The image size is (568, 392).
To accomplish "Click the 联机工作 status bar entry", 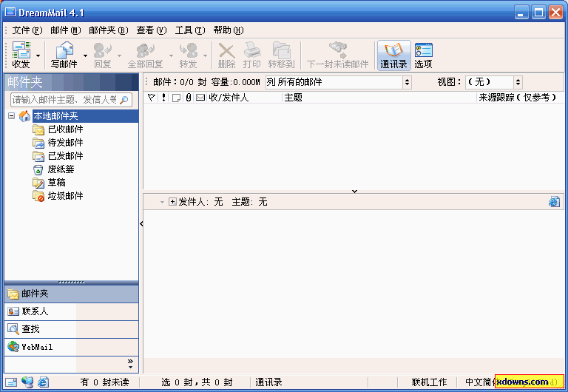I will (429, 382).
